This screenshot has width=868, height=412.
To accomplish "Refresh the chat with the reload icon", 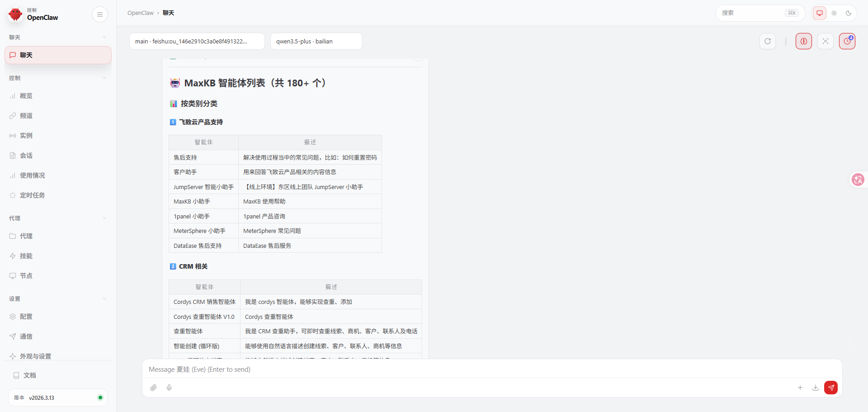I will [767, 41].
